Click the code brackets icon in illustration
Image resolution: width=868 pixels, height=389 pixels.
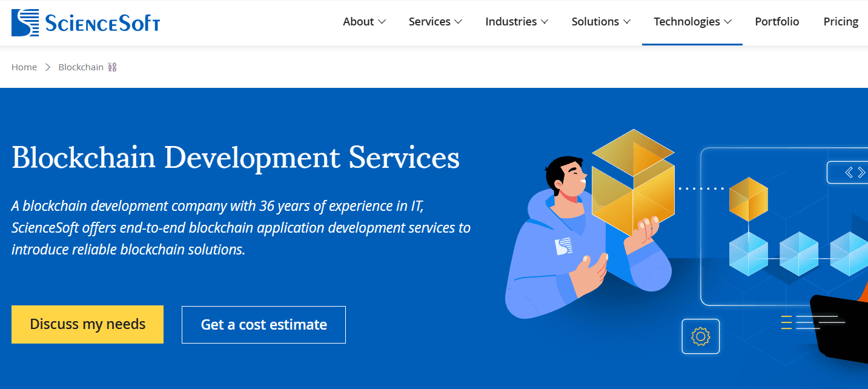pyautogui.click(x=855, y=173)
